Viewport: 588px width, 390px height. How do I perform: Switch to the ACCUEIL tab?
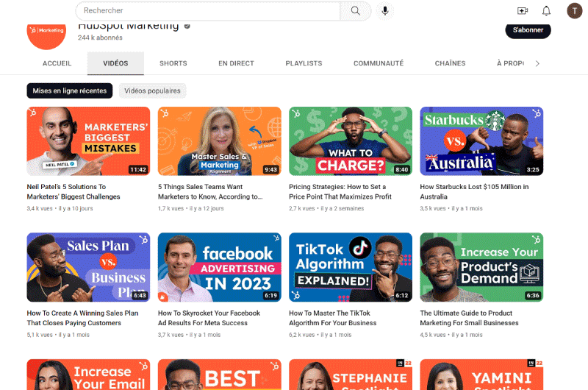(57, 63)
